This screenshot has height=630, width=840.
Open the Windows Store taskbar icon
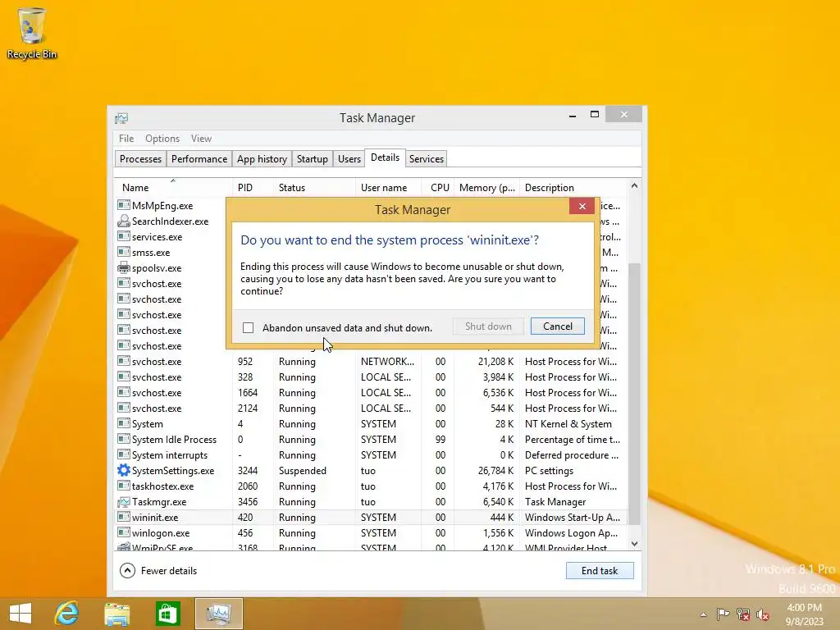(x=167, y=614)
